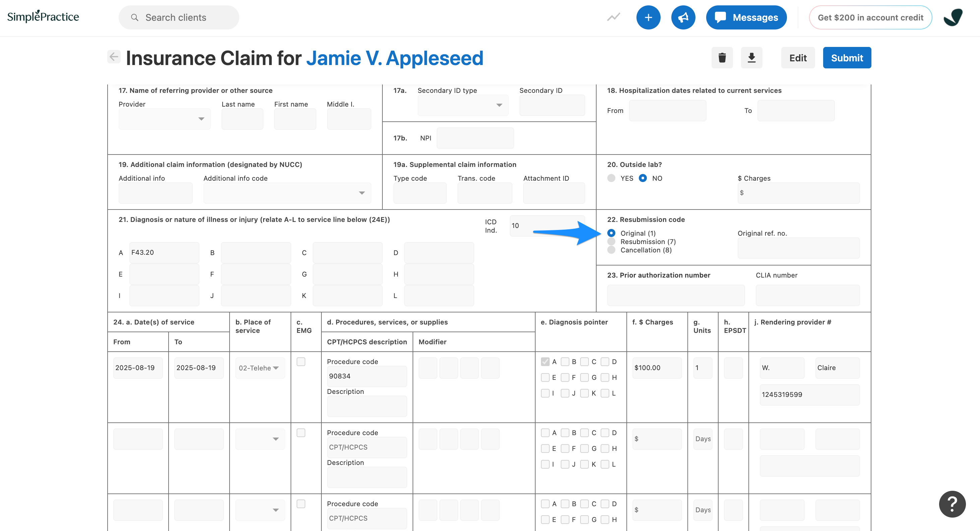This screenshot has width=980, height=531.
Task: Open the Jamie V. Appleseed client link
Action: pos(395,58)
